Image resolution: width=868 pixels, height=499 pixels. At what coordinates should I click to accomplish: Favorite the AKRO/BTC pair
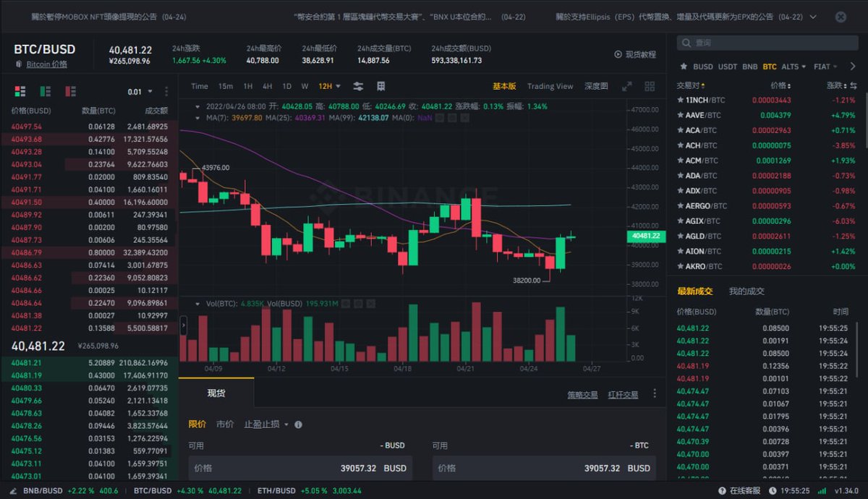click(680, 266)
